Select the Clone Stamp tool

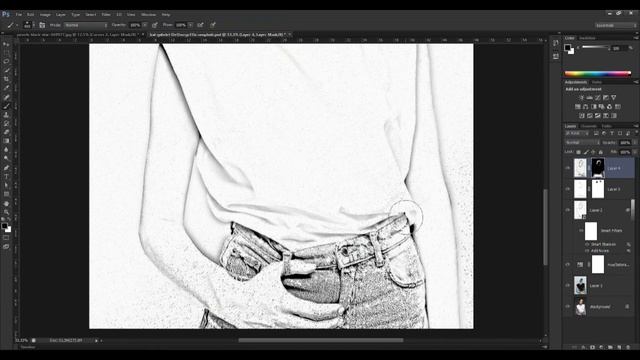pos(6,115)
